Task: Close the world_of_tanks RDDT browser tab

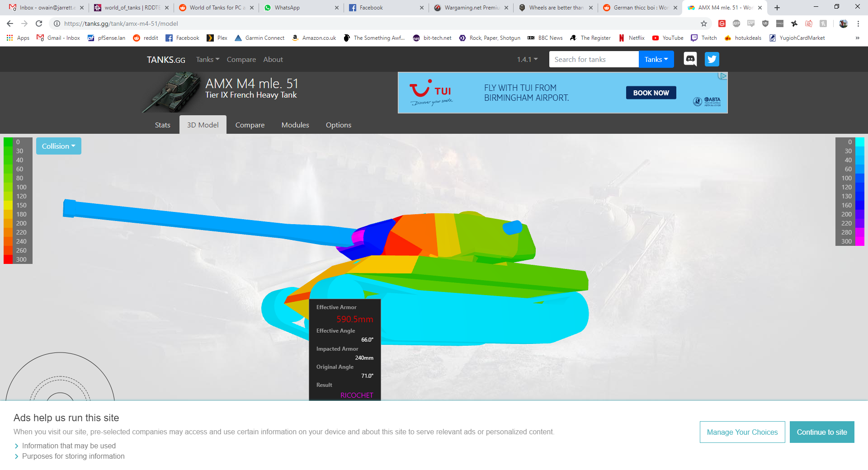Action: (x=167, y=8)
